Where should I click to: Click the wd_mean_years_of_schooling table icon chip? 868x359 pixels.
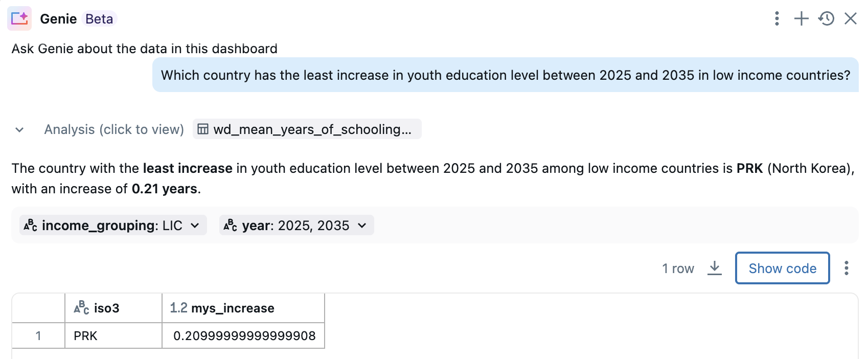[307, 129]
